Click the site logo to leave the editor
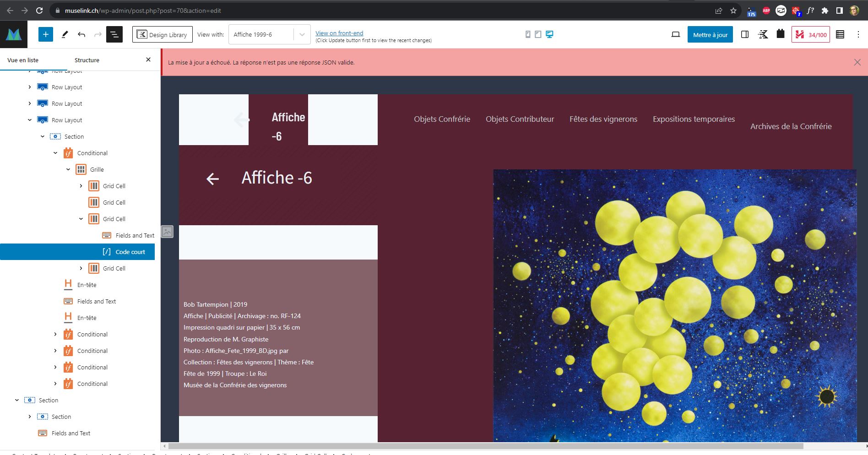The width and height of the screenshot is (868, 455). tap(14, 34)
